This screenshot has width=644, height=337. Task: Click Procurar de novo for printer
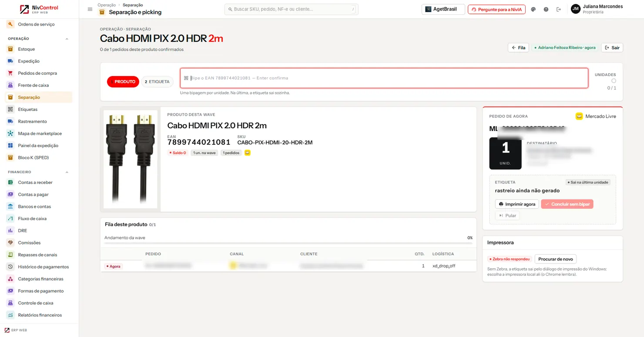pyautogui.click(x=556, y=259)
